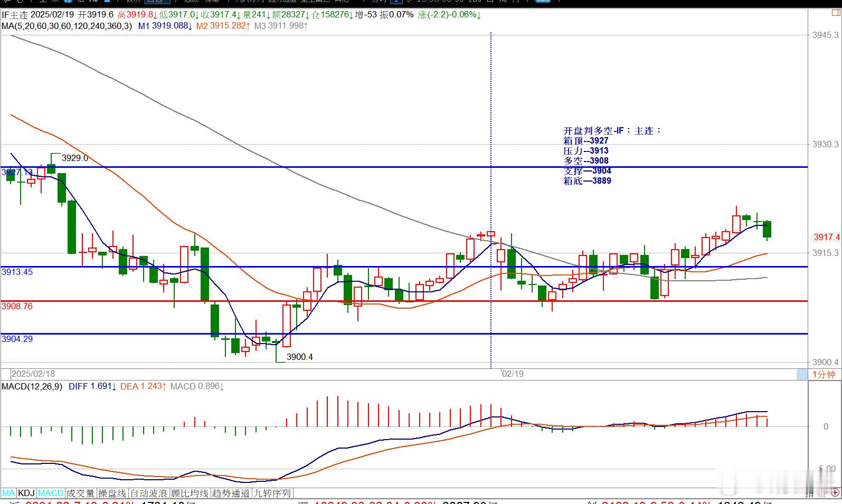
Task: Click the M3 3911.998 moving average value
Action: pyautogui.click(x=281, y=25)
